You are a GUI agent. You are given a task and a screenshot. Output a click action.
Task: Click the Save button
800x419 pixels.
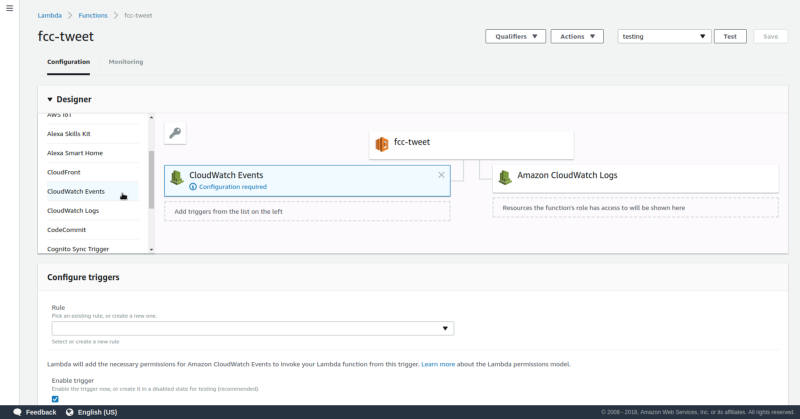pos(770,36)
